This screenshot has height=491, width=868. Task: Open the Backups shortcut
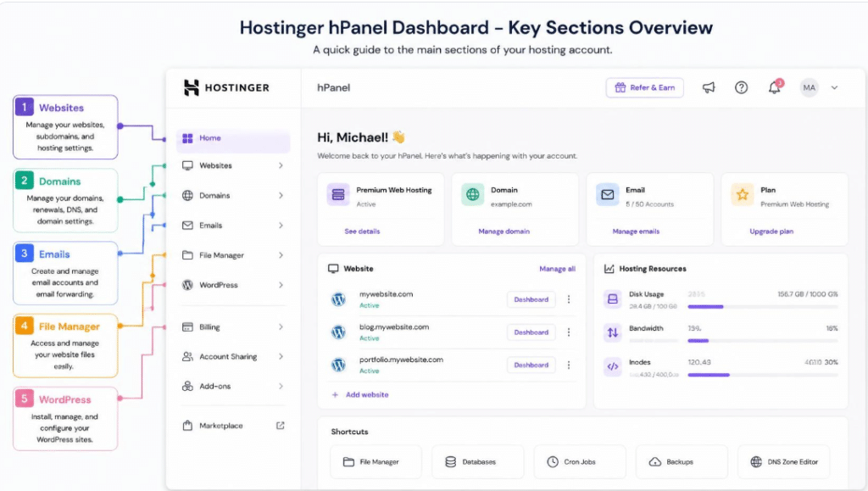click(682, 461)
